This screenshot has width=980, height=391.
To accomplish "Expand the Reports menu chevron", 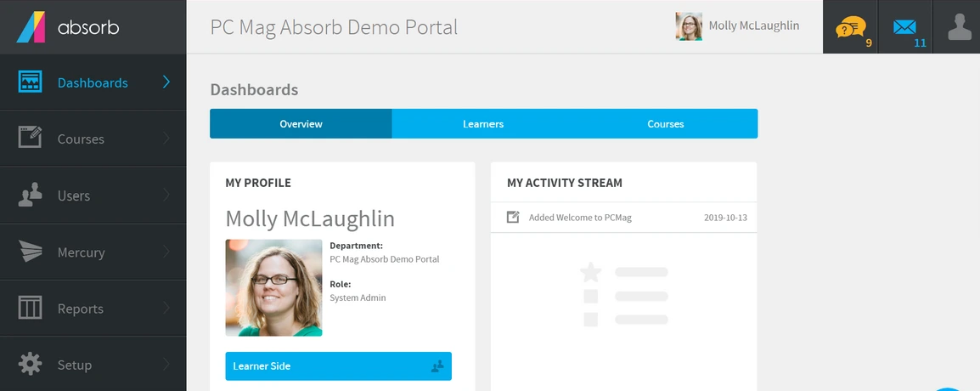I will 166,308.
